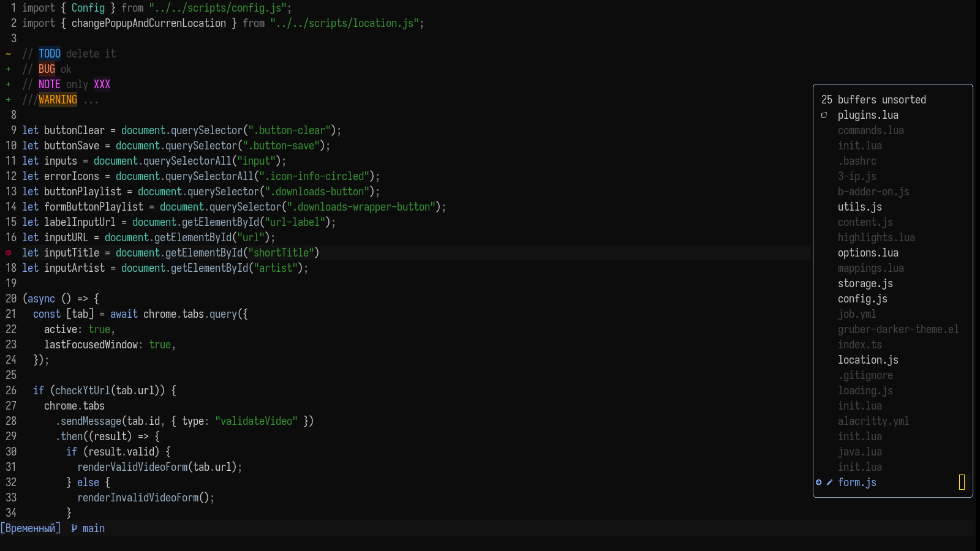
Task: Click the buffer indicator icon beside plugins.lua
Action: tap(823, 115)
